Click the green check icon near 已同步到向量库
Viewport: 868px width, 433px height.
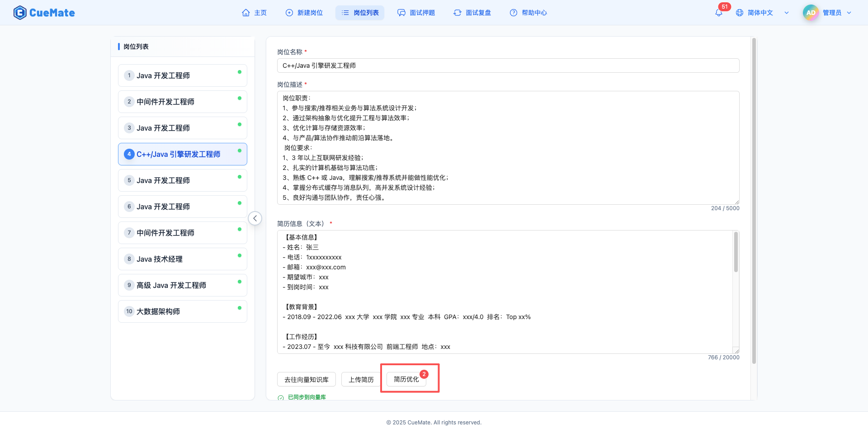(x=281, y=397)
